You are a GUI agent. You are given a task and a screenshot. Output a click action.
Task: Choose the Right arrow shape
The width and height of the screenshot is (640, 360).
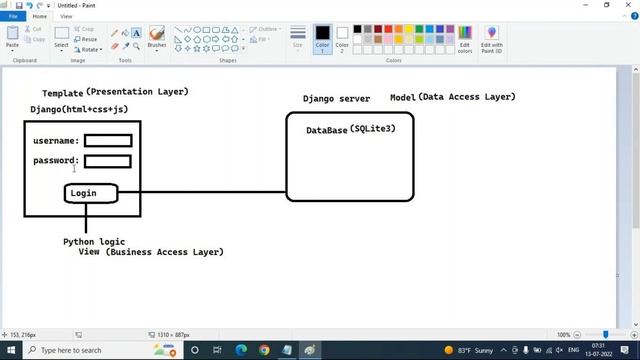coord(216,40)
